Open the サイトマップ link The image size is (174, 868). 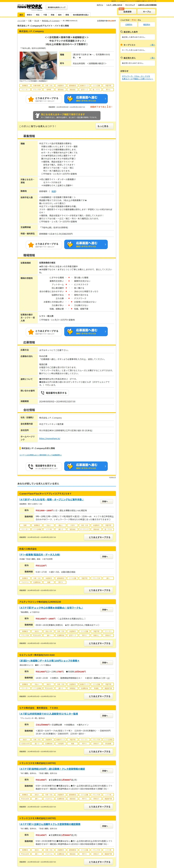[x=130, y=5]
